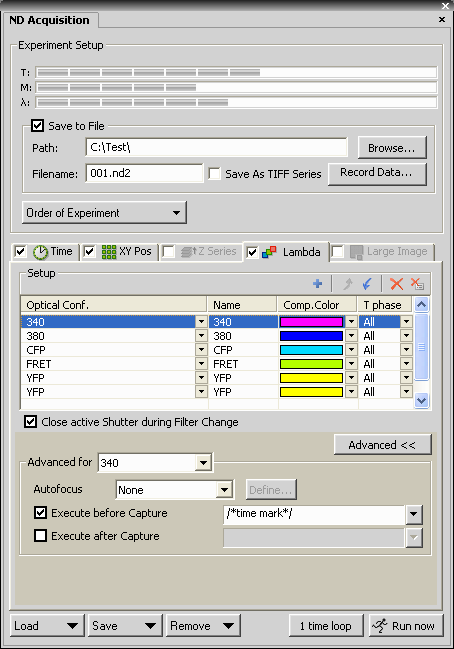Click the clock icon on Time tab
454x649 pixels.
(41, 252)
